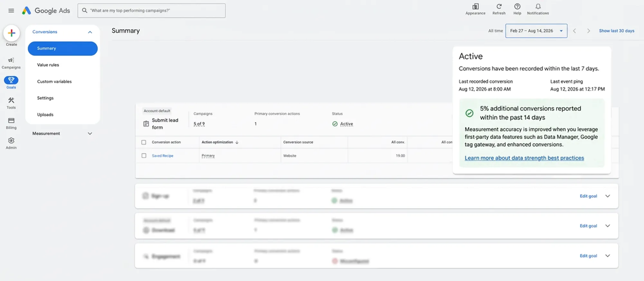Click the Active status text
Viewport: 644px width, 281px height.
pyautogui.click(x=347, y=124)
